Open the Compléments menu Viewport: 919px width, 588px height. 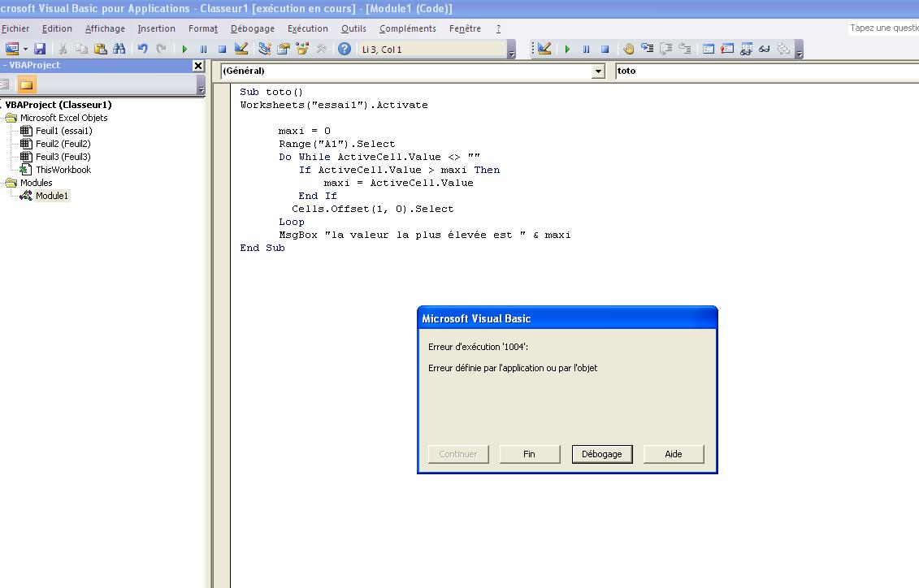click(407, 28)
